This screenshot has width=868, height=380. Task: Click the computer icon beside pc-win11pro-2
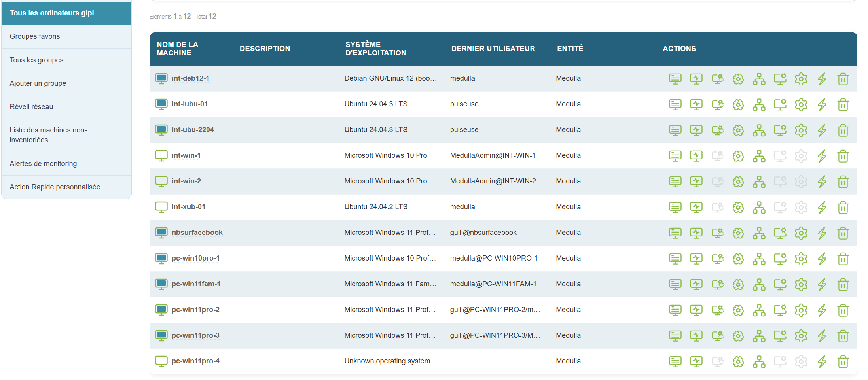pos(161,310)
